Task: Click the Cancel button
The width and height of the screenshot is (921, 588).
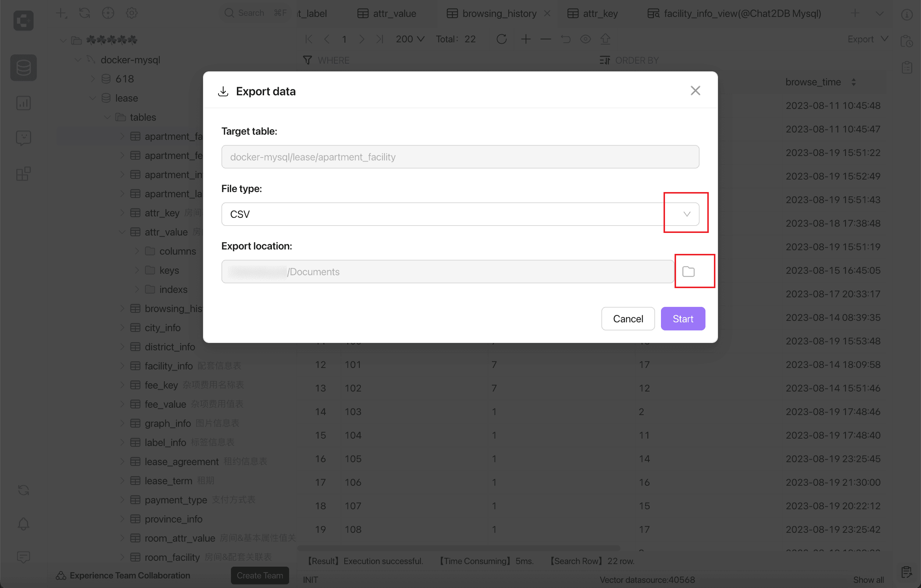Action: tap(628, 318)
